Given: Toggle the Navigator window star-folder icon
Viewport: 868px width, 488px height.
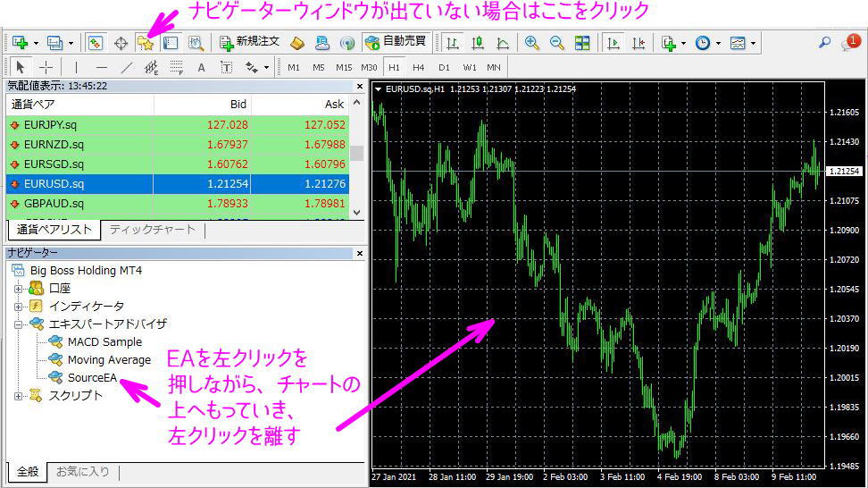Looking at the screenshot, I should [x=146, y=43].
